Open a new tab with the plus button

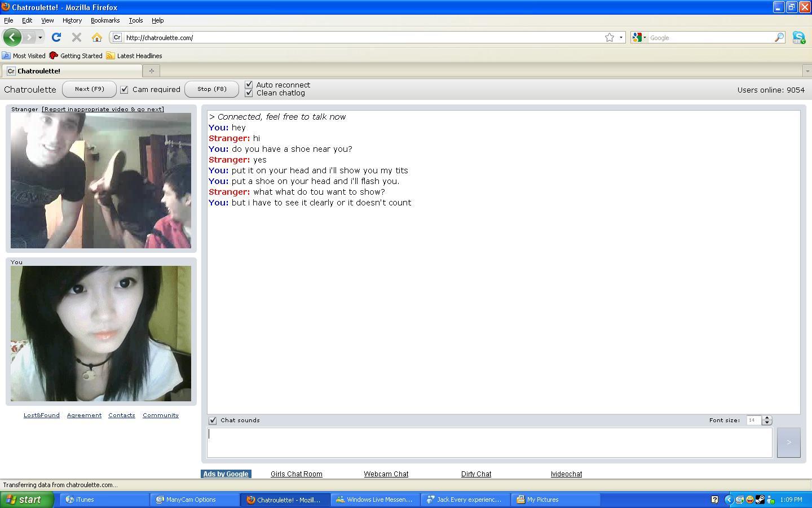151,71
